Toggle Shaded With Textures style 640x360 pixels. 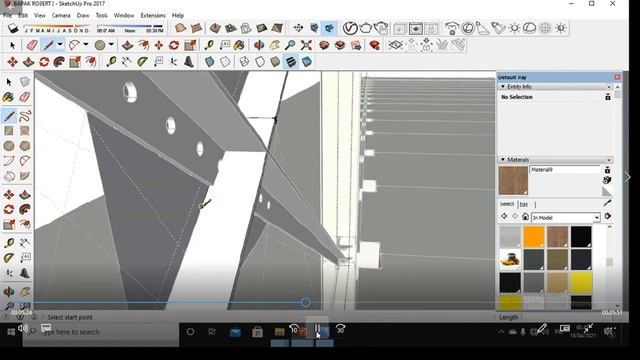tap(291, 62)
